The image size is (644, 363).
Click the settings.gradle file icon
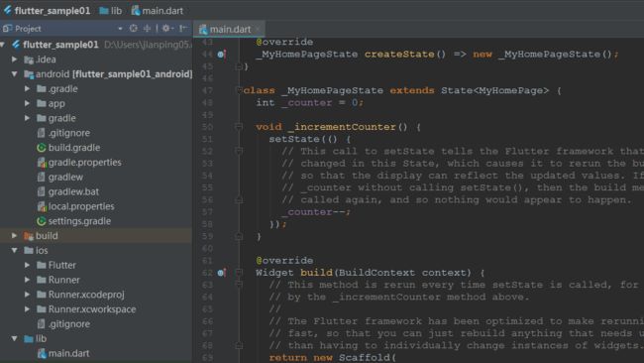(x=41, y=221)
